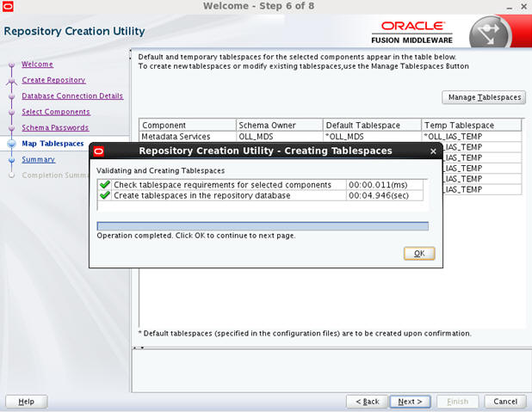The image size is (532, 412).
Task: Open Database Connection Details step
Action: pyautogui.click(x=72, y=96)
